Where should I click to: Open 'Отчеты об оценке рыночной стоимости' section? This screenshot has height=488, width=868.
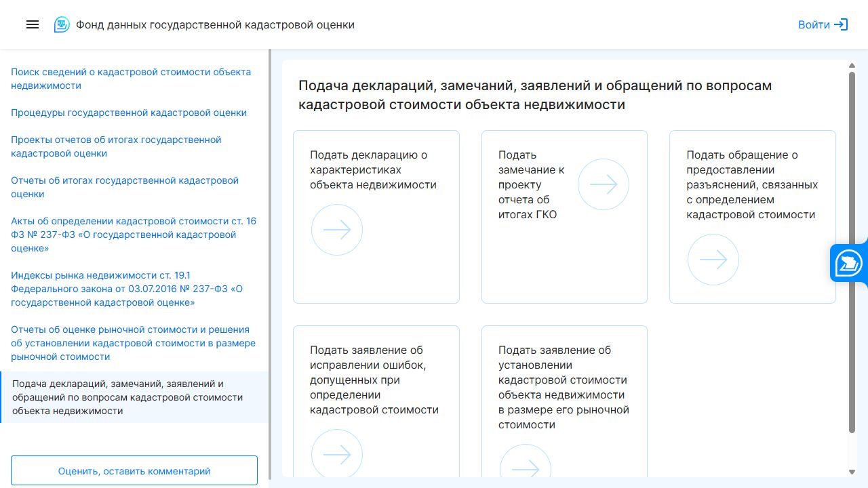(x=133, y=343)
